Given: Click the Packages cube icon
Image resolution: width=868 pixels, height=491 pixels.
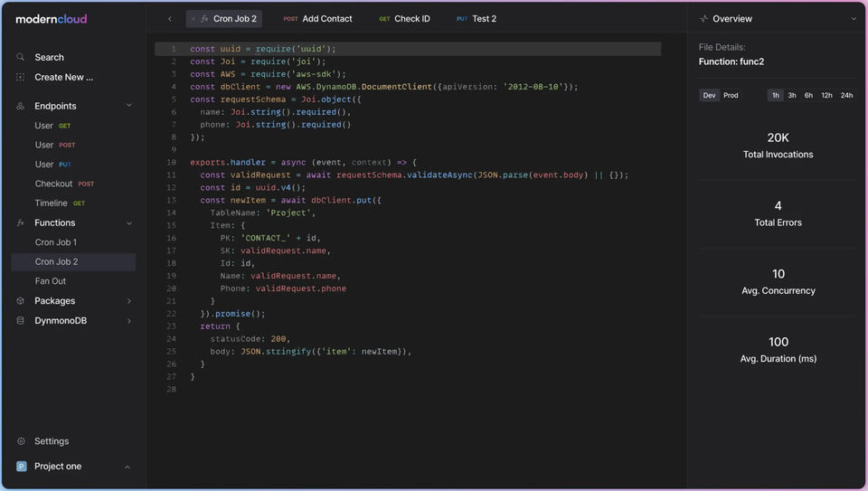Looking at the screenshot, I should [21, 300].
